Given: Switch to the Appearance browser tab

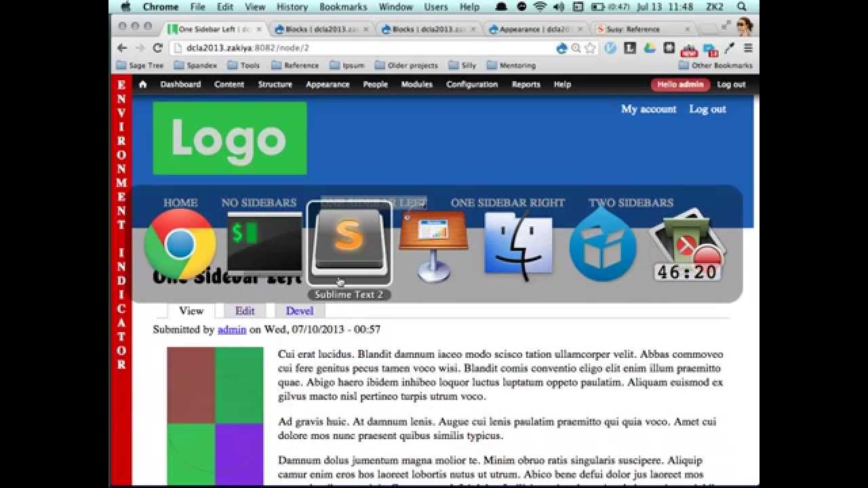Looking at the screenshot, I should (536, 29).
